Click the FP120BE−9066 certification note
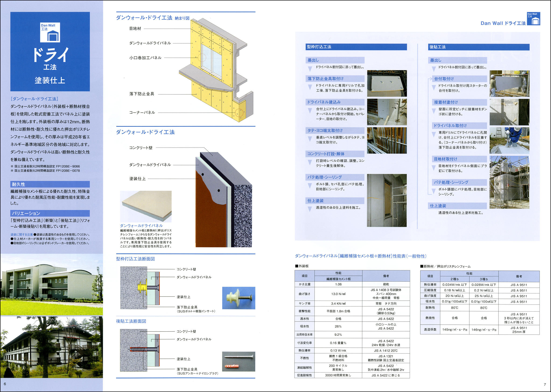Viewport: 551px width, 392px height. [x=45, y=166]
